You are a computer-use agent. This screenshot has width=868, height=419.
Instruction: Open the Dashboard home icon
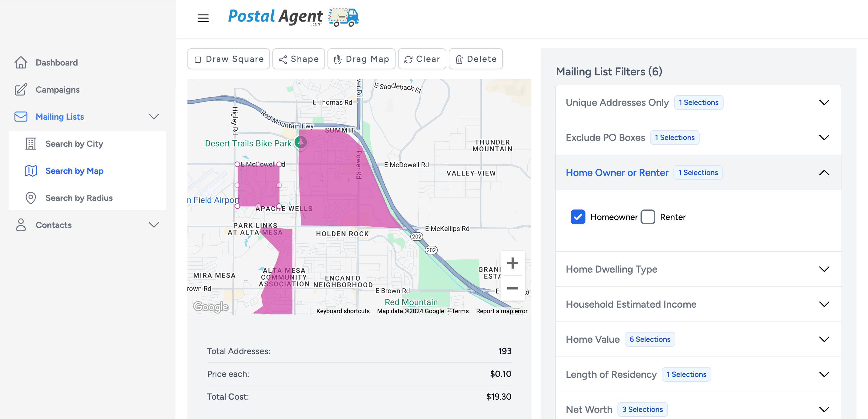(21, 62)
